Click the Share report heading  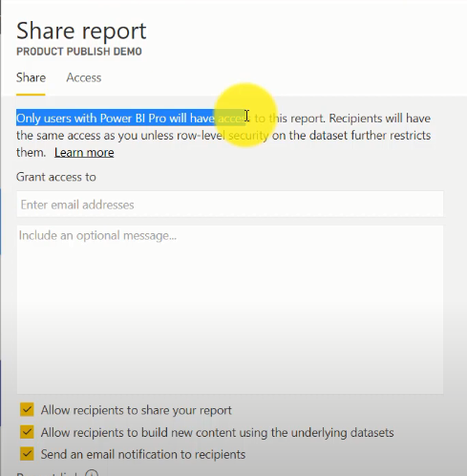tap(81, 32)
